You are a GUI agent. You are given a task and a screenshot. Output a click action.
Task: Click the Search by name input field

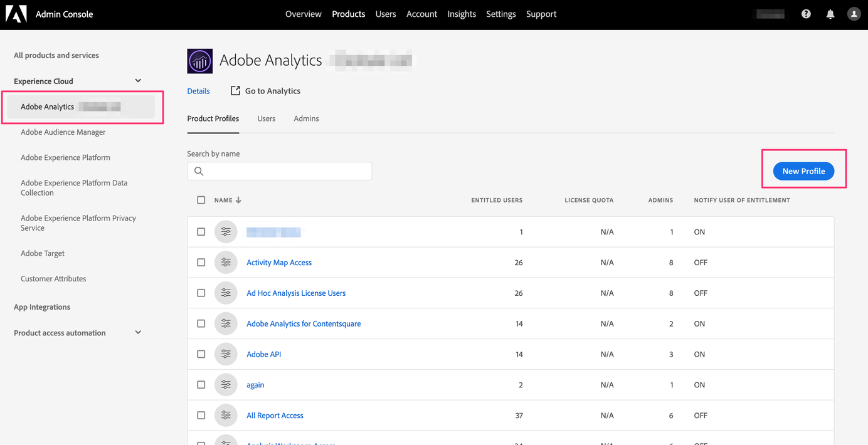[280, 171]
